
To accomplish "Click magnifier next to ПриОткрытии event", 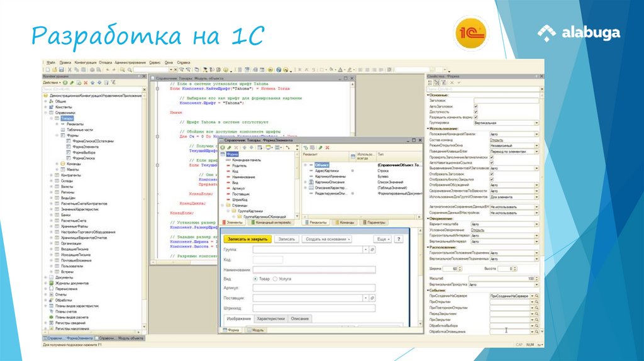I will 536,302.
